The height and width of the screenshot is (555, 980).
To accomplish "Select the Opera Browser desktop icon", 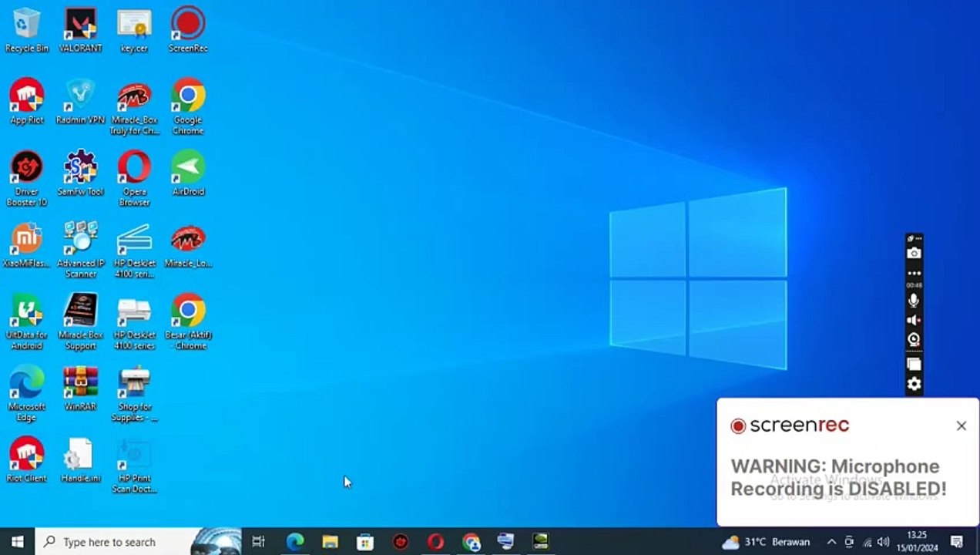I will pyautogui.click(x=134, y=179).
